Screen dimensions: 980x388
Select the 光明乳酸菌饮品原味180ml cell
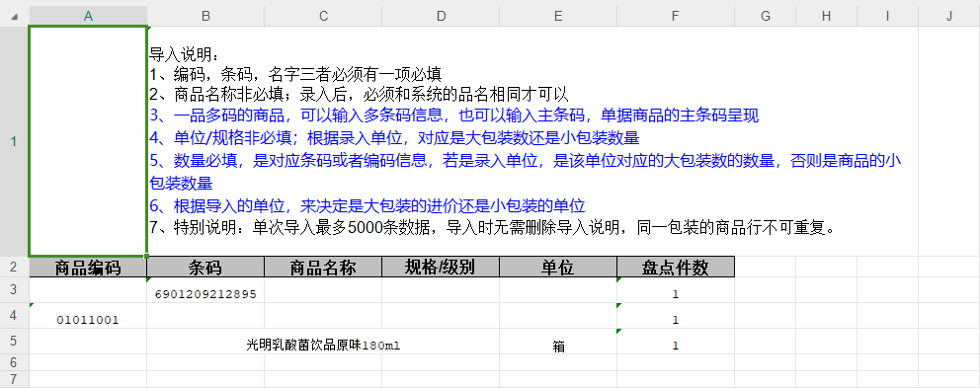(323, 342)
